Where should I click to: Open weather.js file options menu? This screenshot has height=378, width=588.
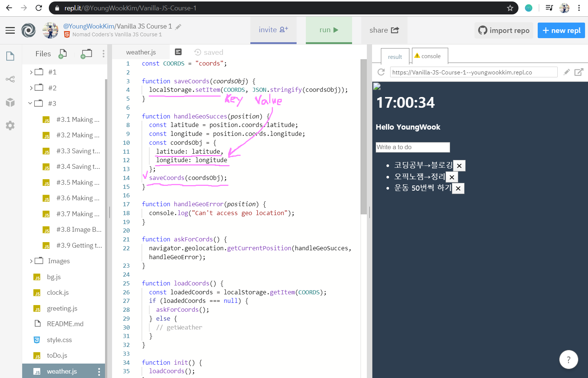point(99,371)
